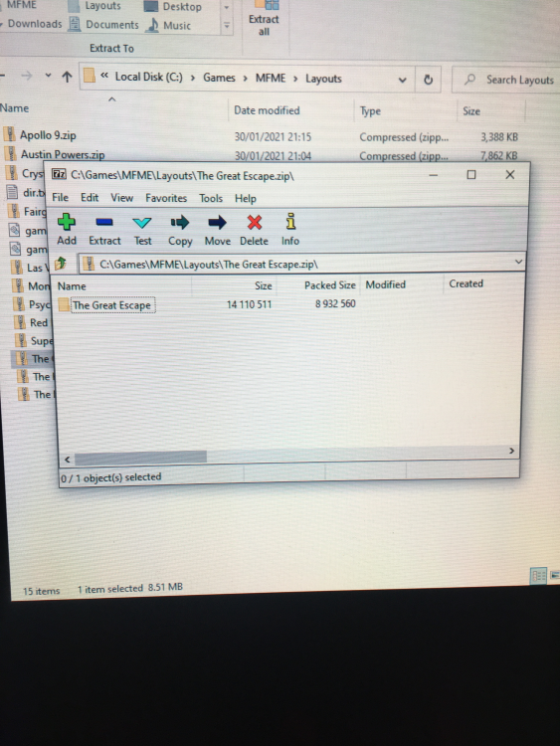560x746 pixels.
Task: Click MFME in the Explorer breadcrumb
Action: point(271,78)
